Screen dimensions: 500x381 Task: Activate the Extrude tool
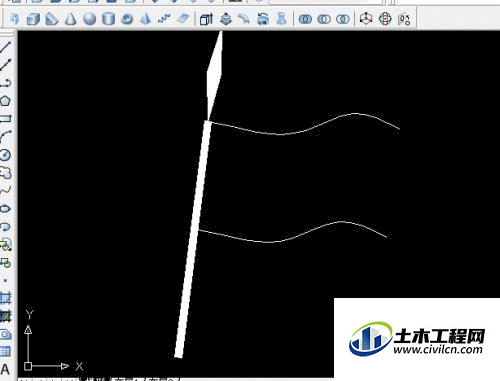206,19
